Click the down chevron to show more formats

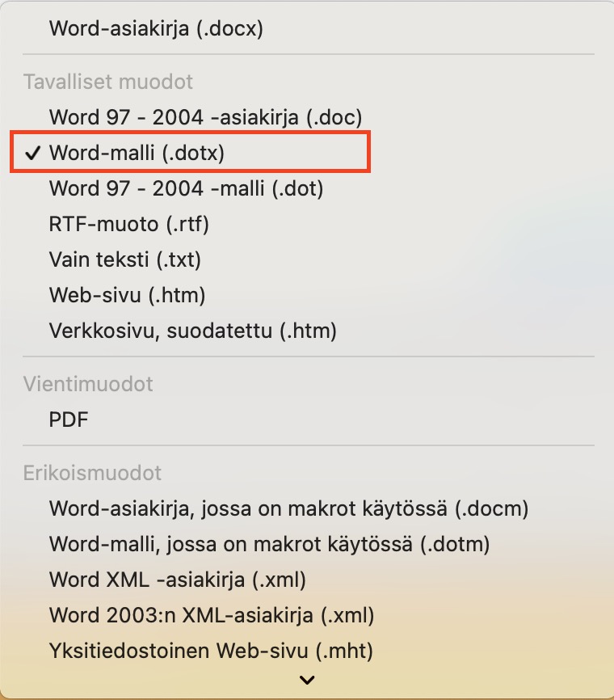pyautogui.click(x=307, y=680)
